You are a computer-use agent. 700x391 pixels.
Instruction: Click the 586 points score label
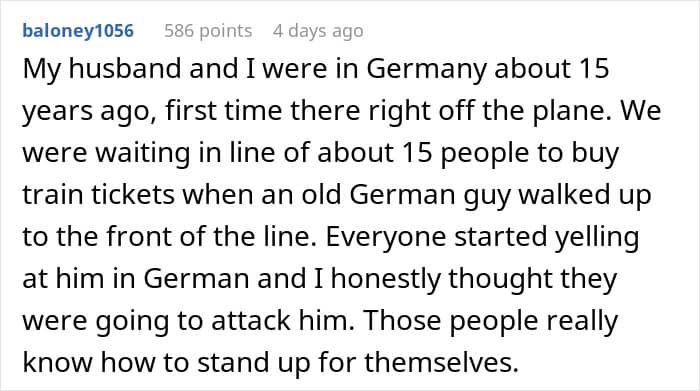coord(208,31)
